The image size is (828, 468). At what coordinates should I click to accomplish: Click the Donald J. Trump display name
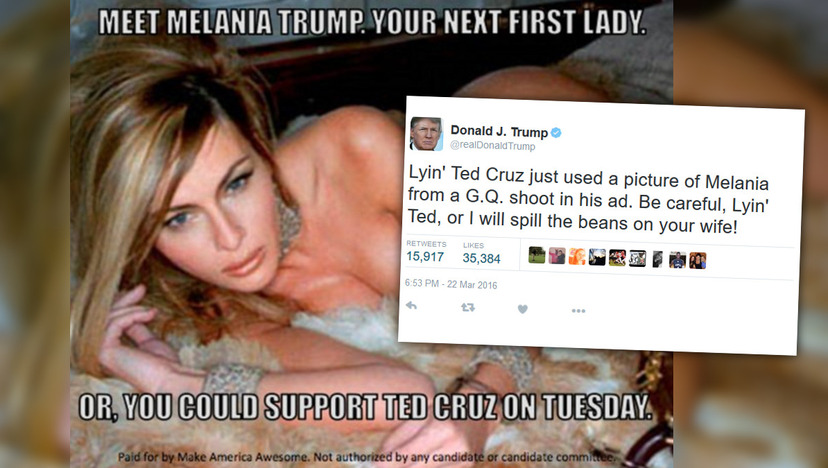(499, 131)
